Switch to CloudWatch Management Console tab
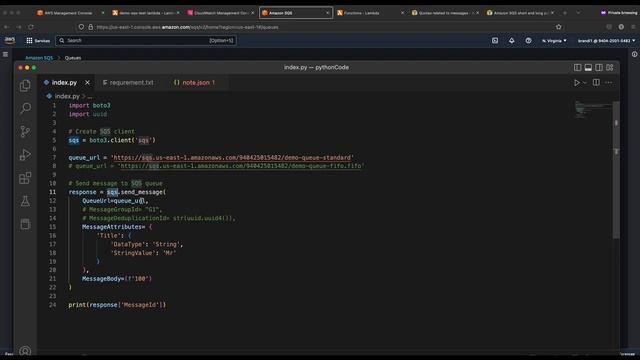640x360 pixels. [x=220, y=13]
